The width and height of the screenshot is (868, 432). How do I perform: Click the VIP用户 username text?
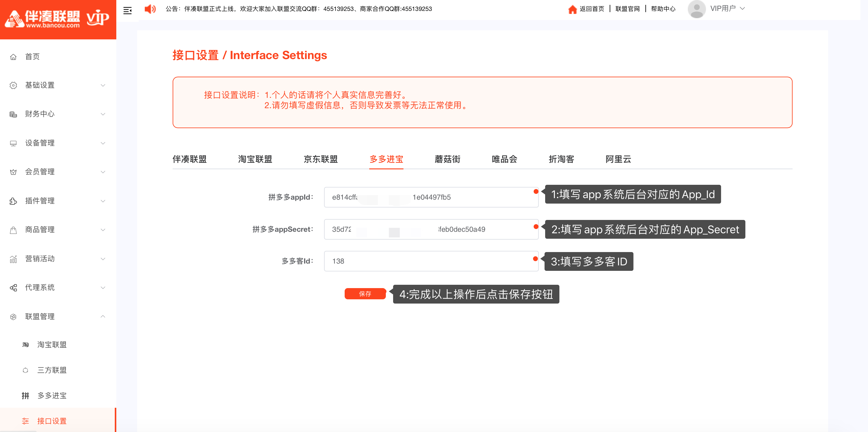pyautogui.click(x=723, y=8)
